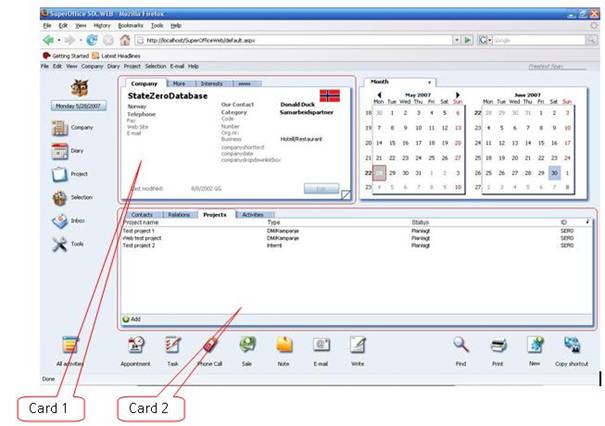The image size is (605, 426).
Task: Select Test project 2 row
Action: (x=356, y=245)
